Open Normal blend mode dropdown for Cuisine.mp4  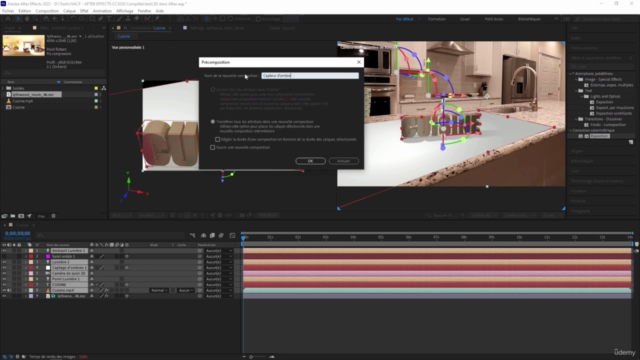[159, 290]
